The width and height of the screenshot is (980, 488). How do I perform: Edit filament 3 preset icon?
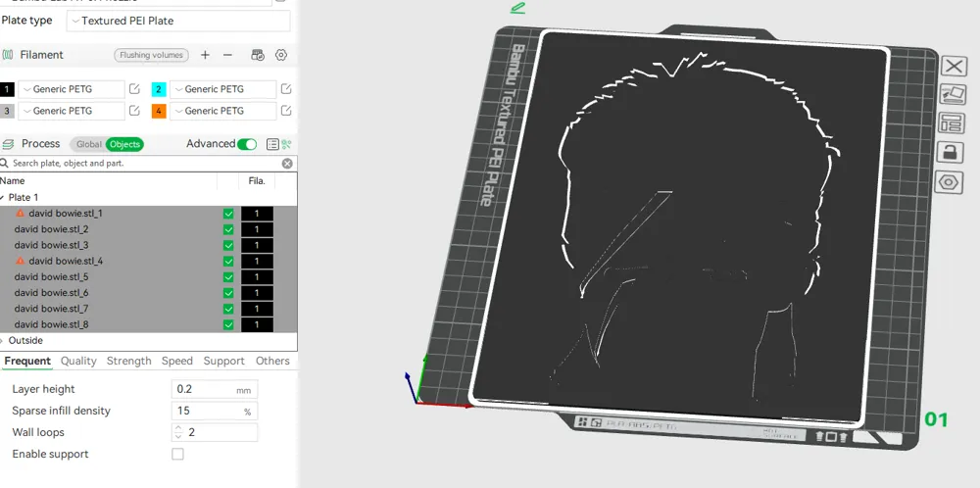[x=134, y=111]
